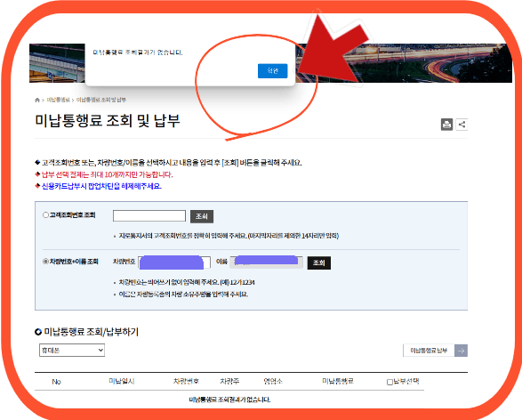Screen dimensions: 522x420
Task: Focus the 이름 input field
Action: pyautogui.click(x=266, y=262)
